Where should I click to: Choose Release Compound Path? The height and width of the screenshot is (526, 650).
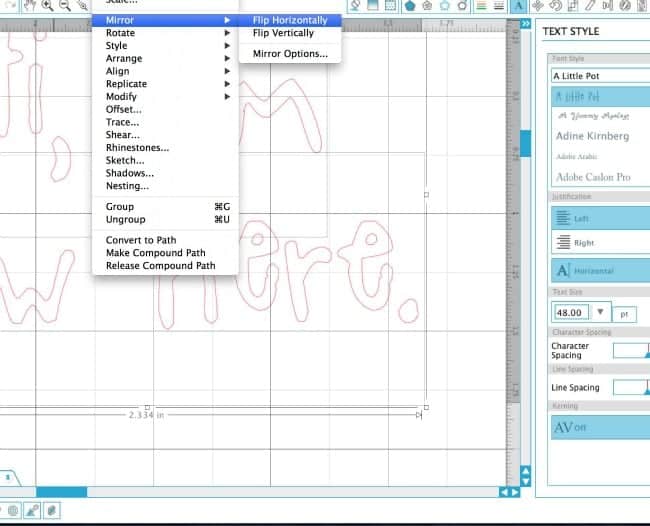click(165, 266)
